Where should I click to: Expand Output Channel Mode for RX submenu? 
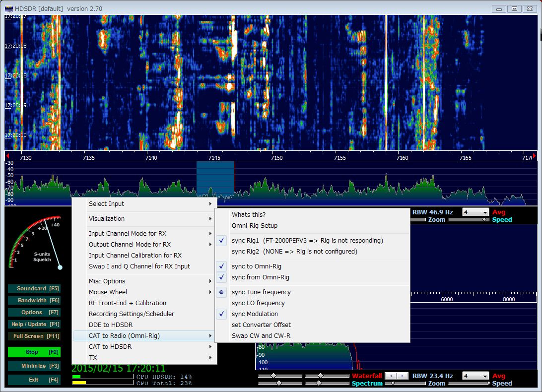coord(144,245)
